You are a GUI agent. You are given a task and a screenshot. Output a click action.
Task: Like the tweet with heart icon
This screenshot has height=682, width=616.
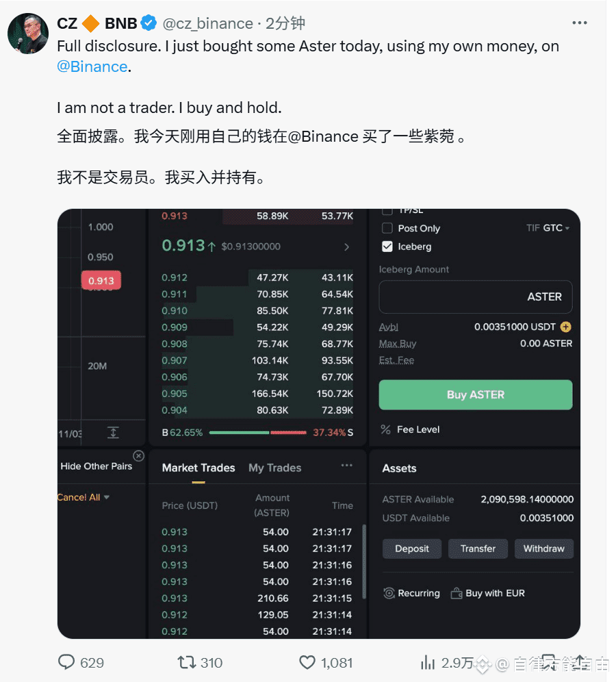[x=307, y=662]
